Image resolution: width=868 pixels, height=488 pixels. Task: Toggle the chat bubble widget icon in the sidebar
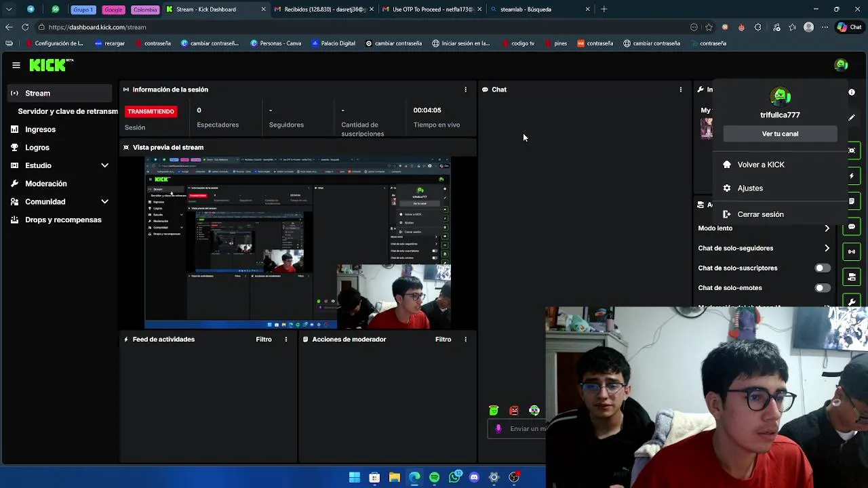852,226
